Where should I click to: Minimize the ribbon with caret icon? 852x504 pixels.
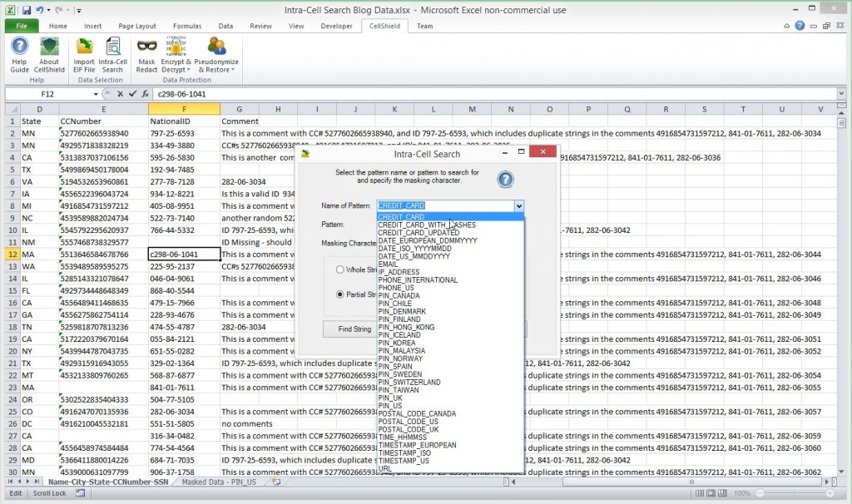click(786, 26)
